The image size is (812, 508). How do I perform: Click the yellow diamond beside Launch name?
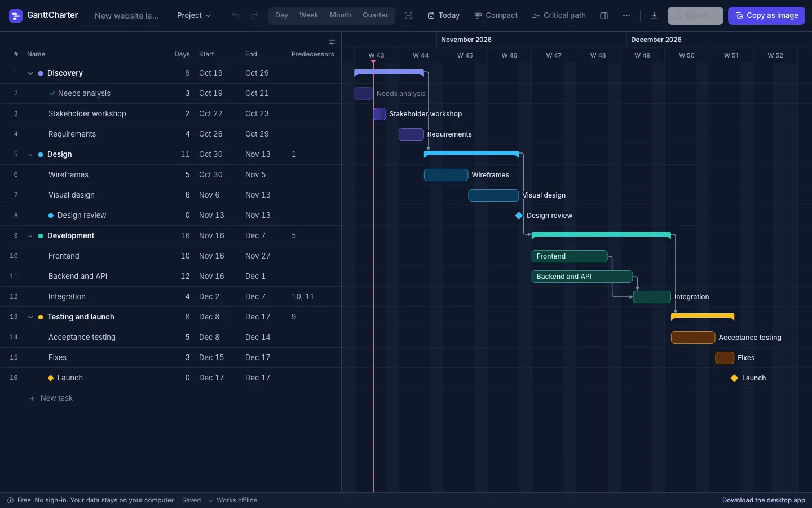pos(51,378)
